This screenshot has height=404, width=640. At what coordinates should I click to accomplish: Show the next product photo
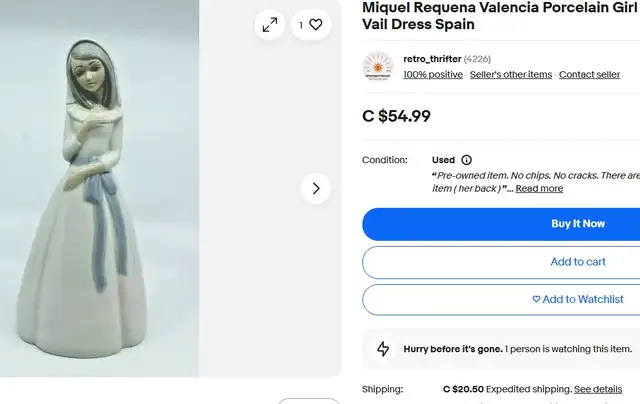coord(316,189)
